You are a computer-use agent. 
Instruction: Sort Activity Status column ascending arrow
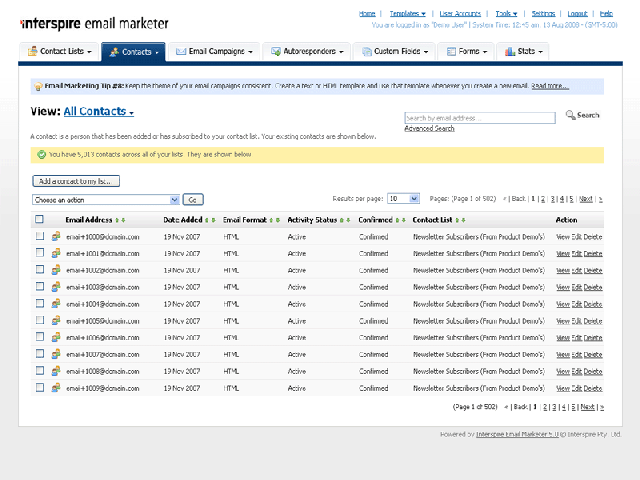tap(342, 220)
